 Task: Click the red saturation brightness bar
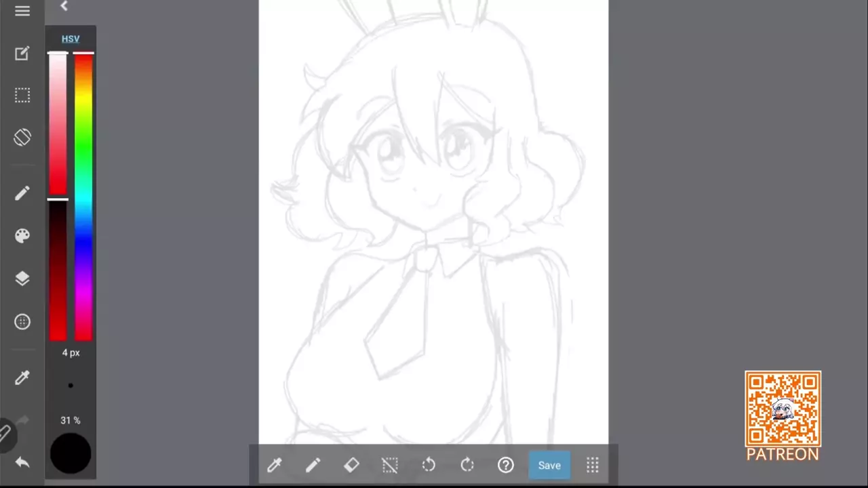tap(58, 197)
